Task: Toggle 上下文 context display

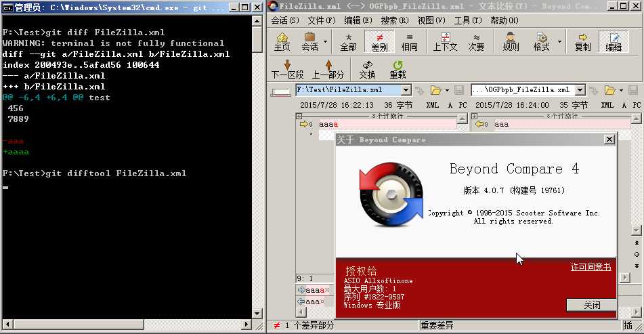Action: 445,41
